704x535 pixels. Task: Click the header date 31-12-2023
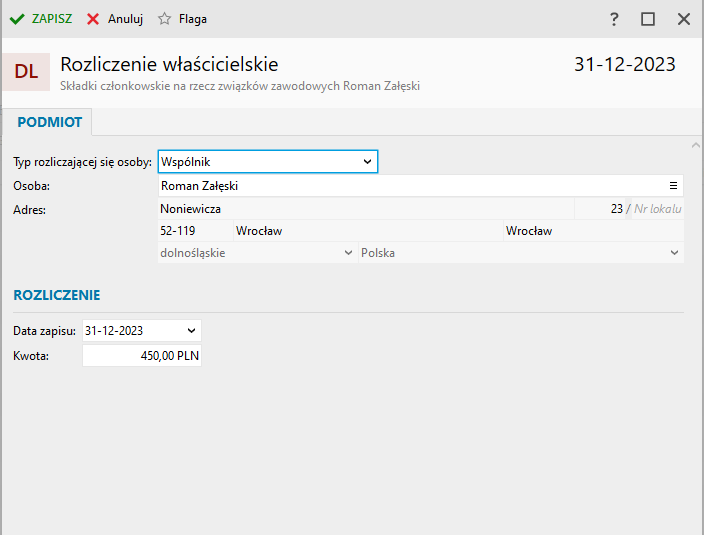(625, 64)
